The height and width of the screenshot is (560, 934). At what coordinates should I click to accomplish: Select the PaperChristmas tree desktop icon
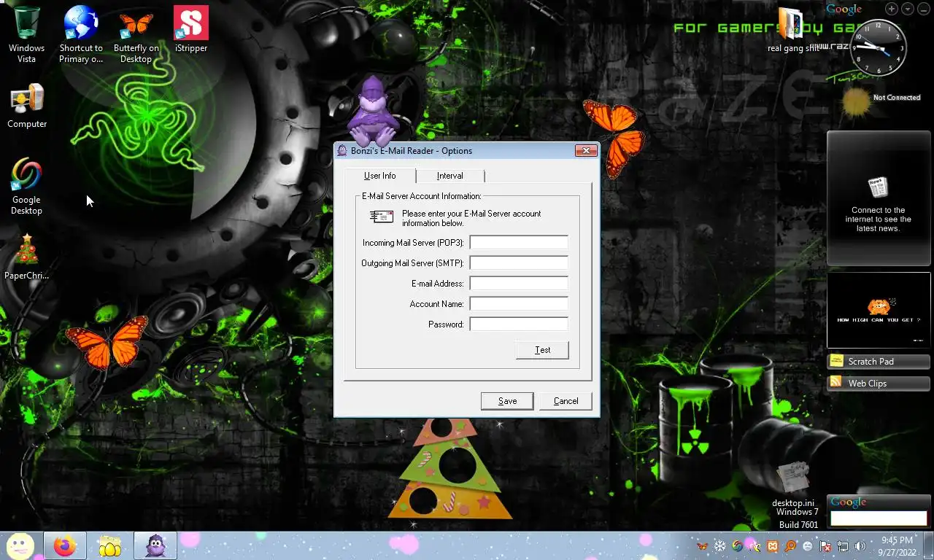pos(27,251)
